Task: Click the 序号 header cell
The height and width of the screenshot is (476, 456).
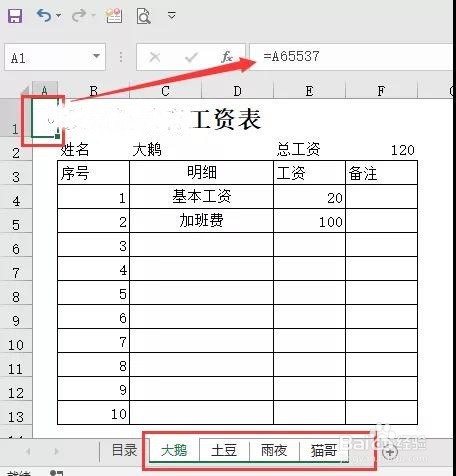Action: pyautogui.click(x=93, y=173)
